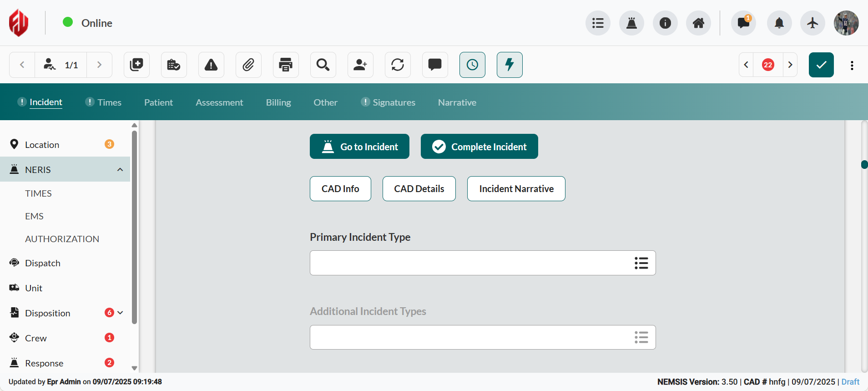This screenshot has height=391, width=868.
Task: Collapse the NERIS sidebar section
Action: pos(120,170)
